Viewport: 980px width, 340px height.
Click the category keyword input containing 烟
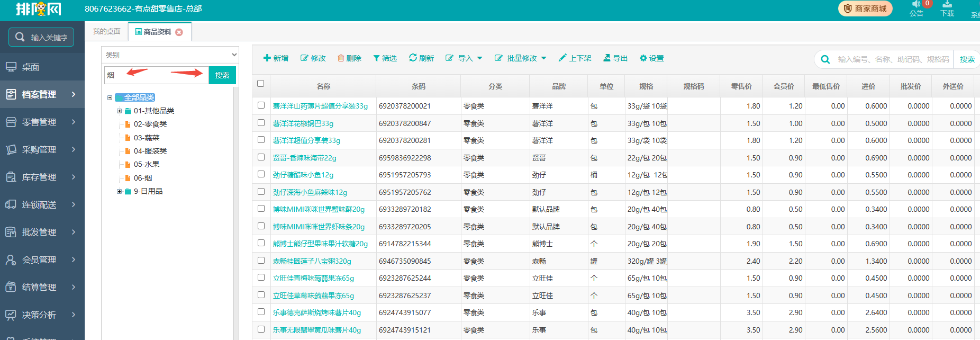click(x=157, y=75)
